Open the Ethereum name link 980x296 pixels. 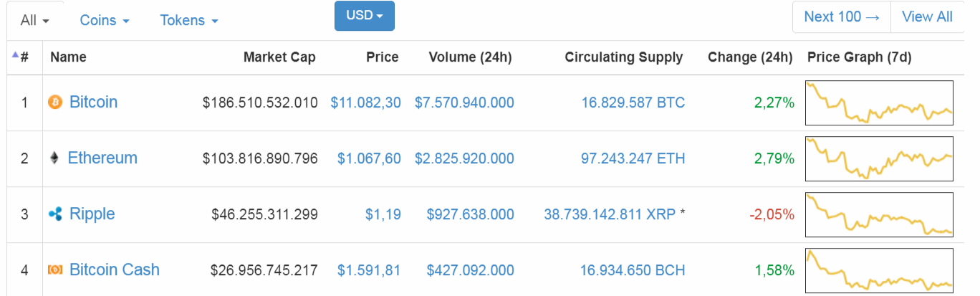click(102, 158)
